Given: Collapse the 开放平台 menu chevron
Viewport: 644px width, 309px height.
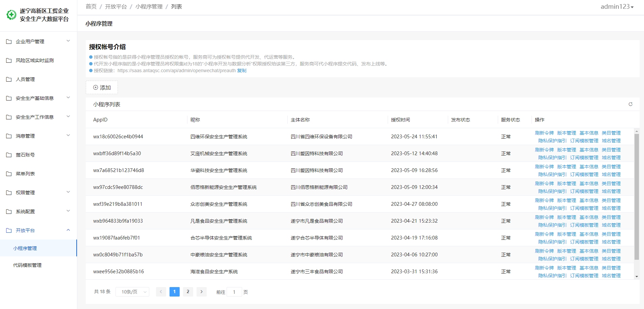Looking at the screenshot, I should (x=68, y=230).
